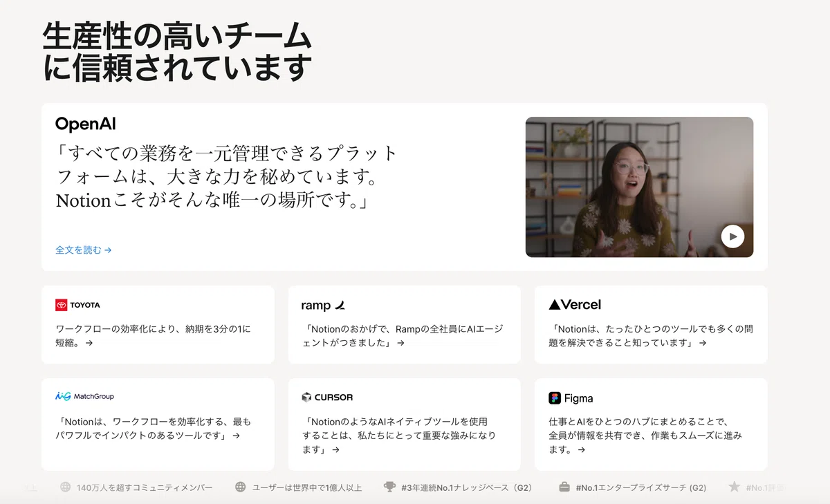This screenshot has height=504, width=830.
Task: Click the arrow after the Vercel quote
Action: point(703,343)
